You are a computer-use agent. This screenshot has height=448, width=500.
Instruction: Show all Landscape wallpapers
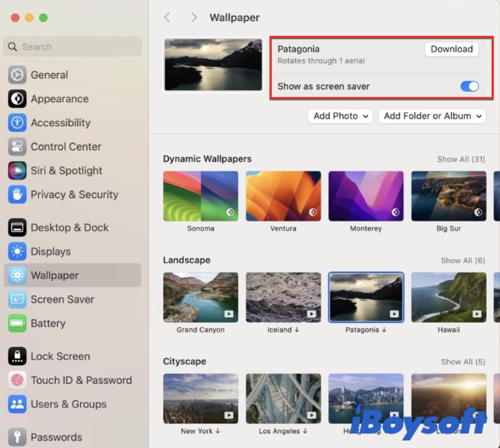462,260
